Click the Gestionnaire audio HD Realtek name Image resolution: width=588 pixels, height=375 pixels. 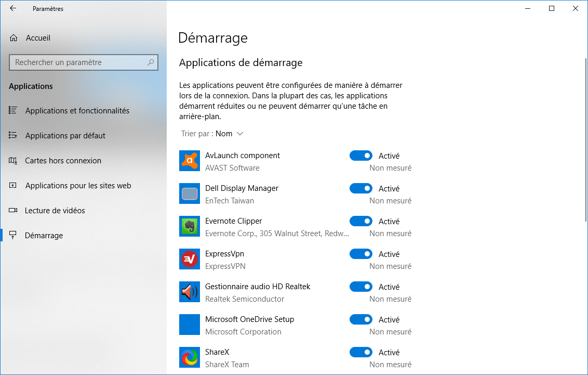pyautogui.click(x=258, y=287)
